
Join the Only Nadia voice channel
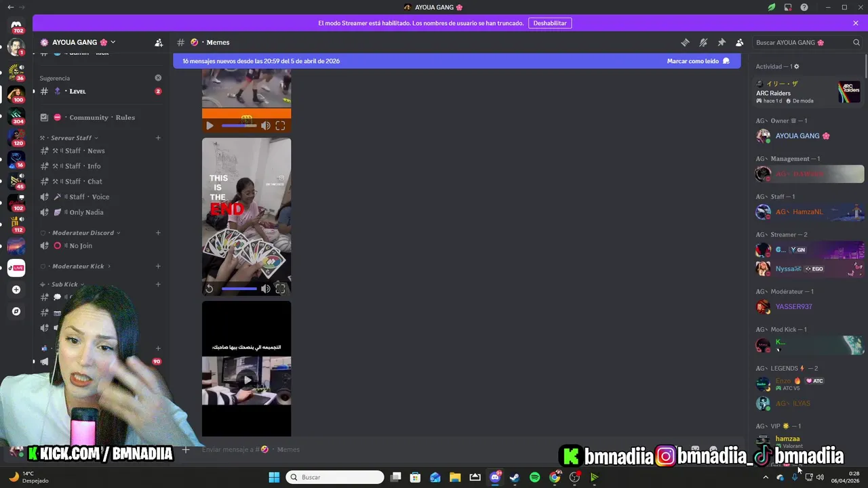tap(97, 212)
